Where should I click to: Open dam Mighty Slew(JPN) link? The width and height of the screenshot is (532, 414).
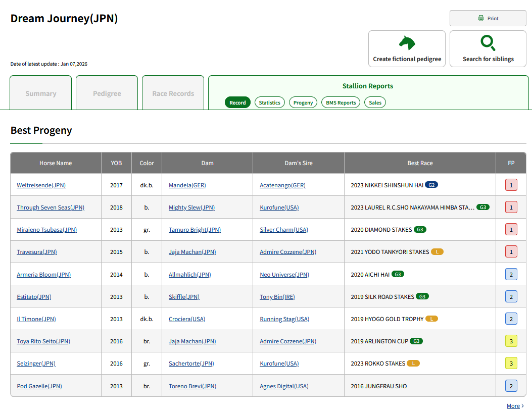coord(191,207)
